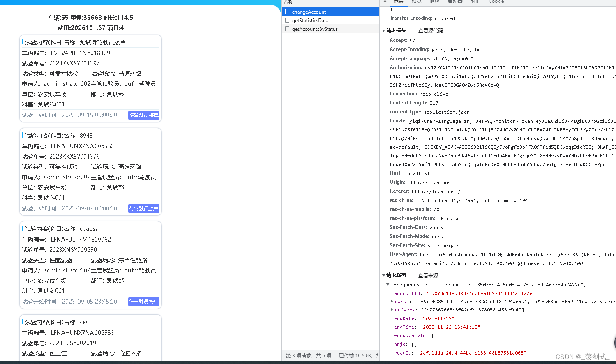The image size is (616, 364).
Task: Collapse the payload root object arrow
Action: tap(388, 285)
